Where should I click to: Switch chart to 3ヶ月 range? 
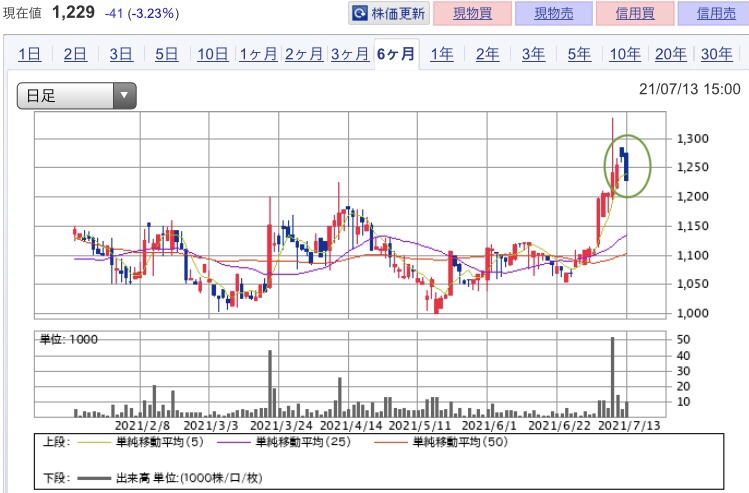tap(350, 54)
